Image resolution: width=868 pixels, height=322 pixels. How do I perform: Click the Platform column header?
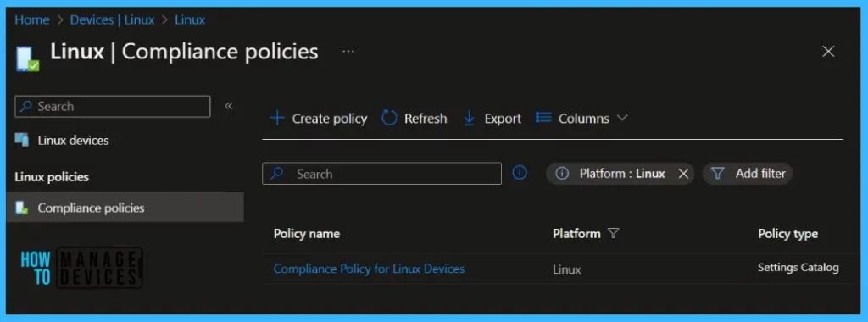pos(576,234)
